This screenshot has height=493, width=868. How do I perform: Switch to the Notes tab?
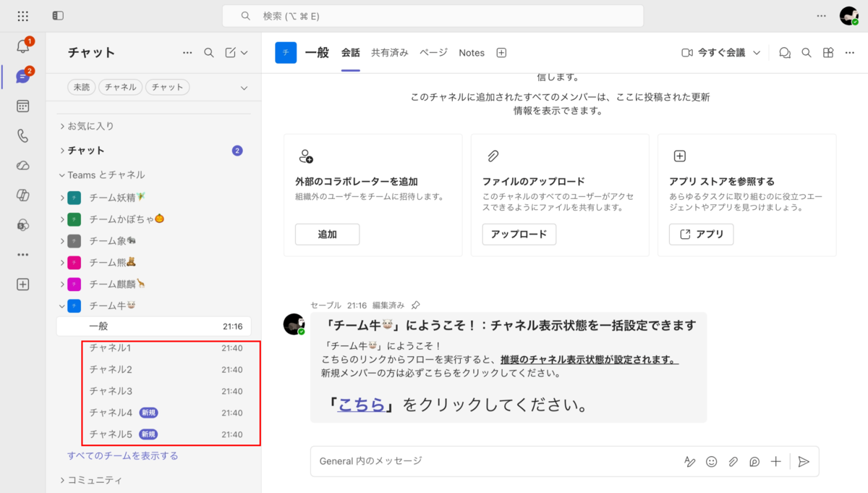(x=472, y=53)
